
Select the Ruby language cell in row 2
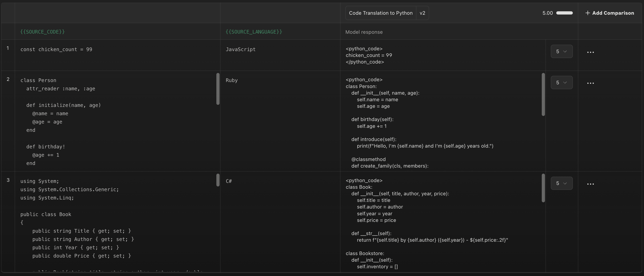coord(231,80)
